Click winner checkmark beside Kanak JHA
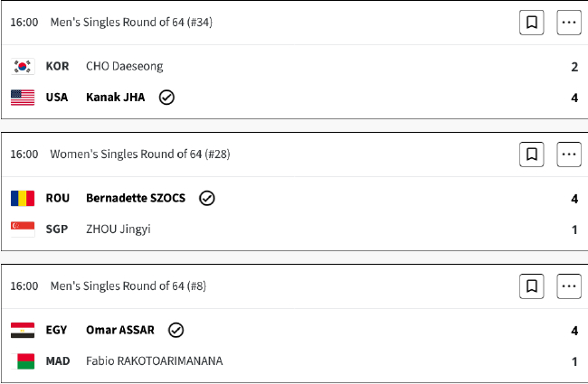This screenshot has height=384, width=588. [x=166, y=97]
